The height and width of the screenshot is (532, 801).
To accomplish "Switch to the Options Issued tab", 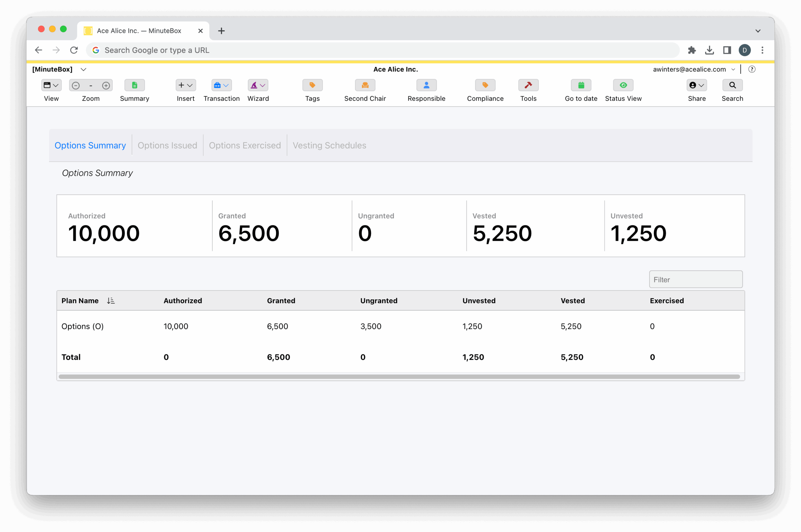I will 167,145.
